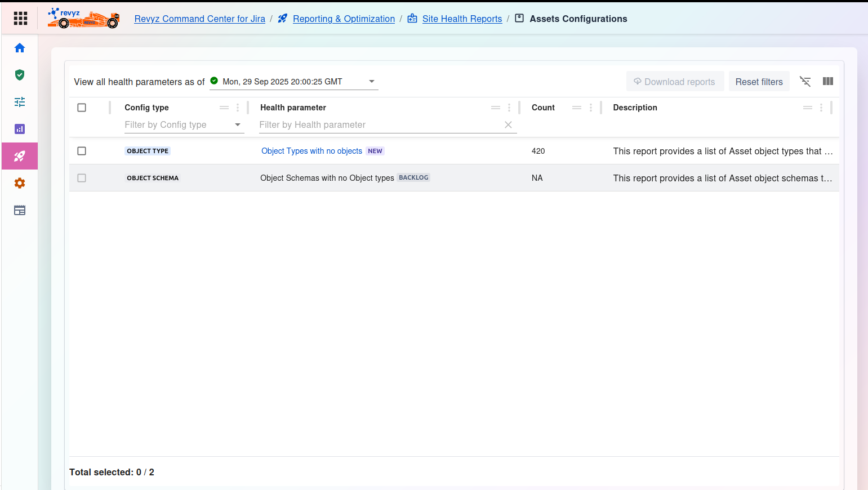The height and width of the screenshot is (490, 868).
Task: Expand the report date dropdown
Action: click(371, 82)
